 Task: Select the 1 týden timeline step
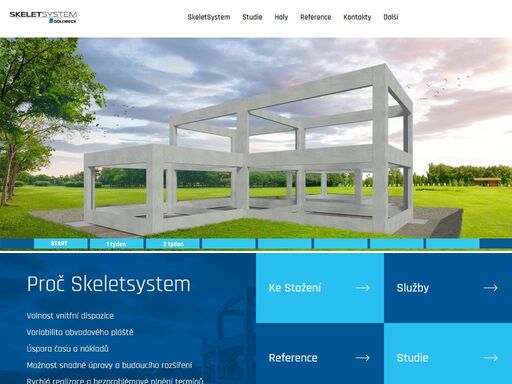117,244
